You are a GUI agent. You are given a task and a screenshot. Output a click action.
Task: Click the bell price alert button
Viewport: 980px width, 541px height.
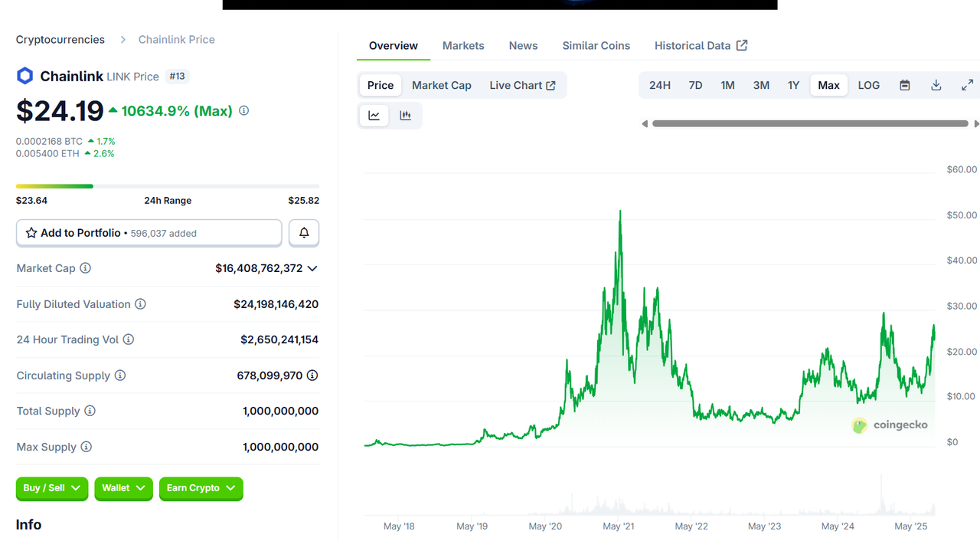coord(304,233)
